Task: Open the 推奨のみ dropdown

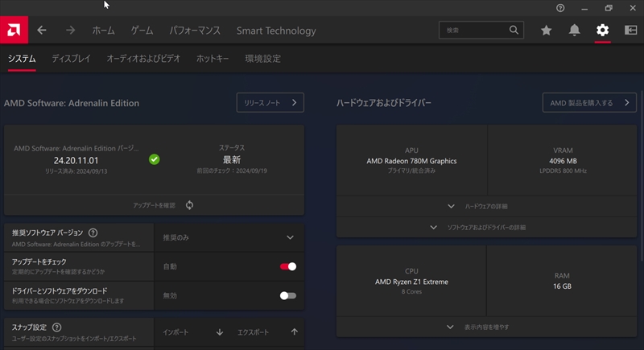Action: (229, 237)
